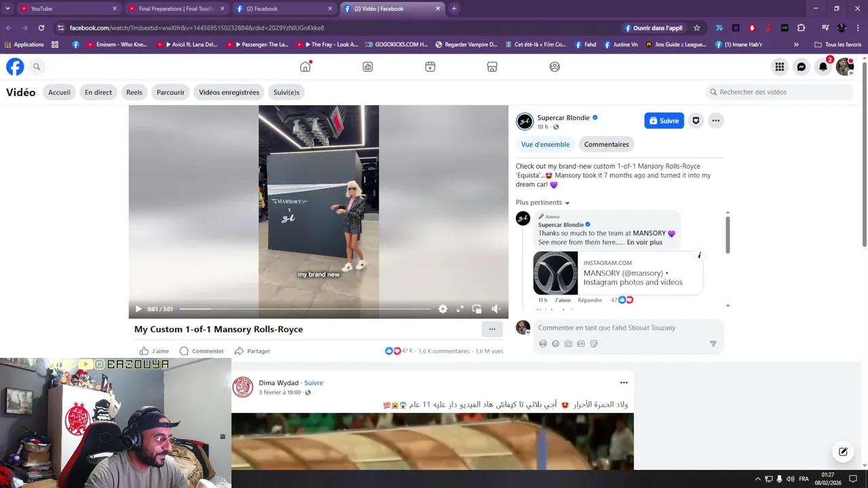Expand the bookmarks overflow chevron
This screenshot has width=868, height=488.
(x=797, y=45)
